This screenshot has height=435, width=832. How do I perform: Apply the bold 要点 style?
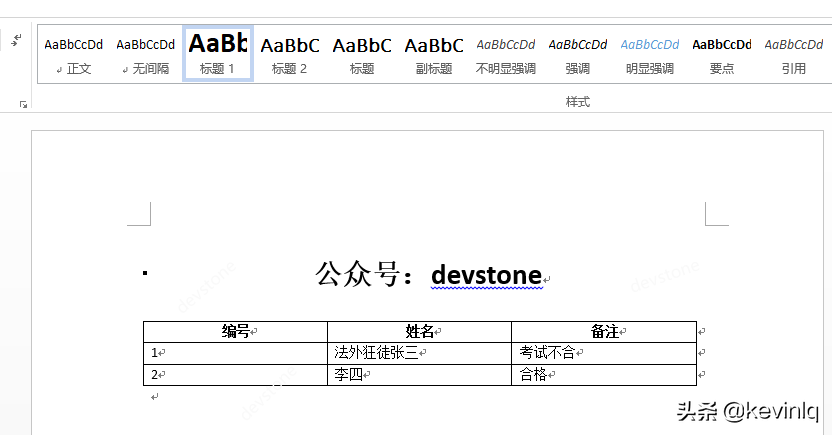pyautogui.click(x=722, y=54)
